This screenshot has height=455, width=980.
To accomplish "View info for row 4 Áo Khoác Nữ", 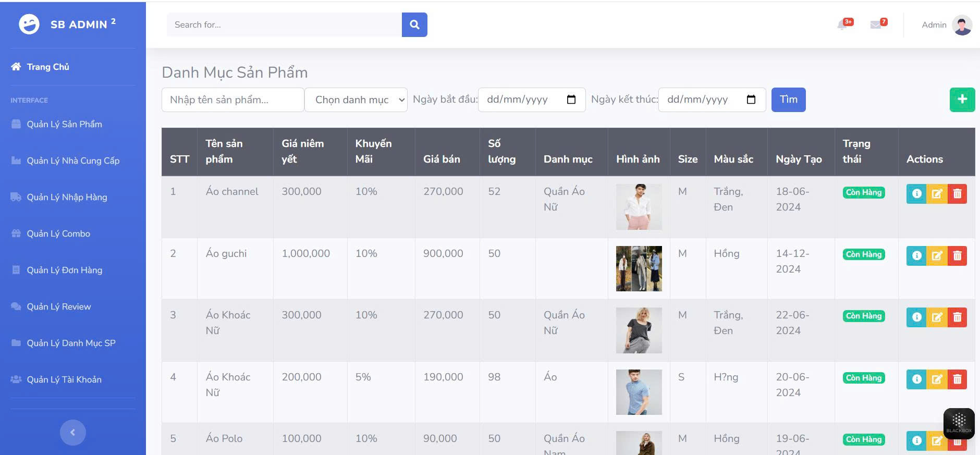I will 916,379.
